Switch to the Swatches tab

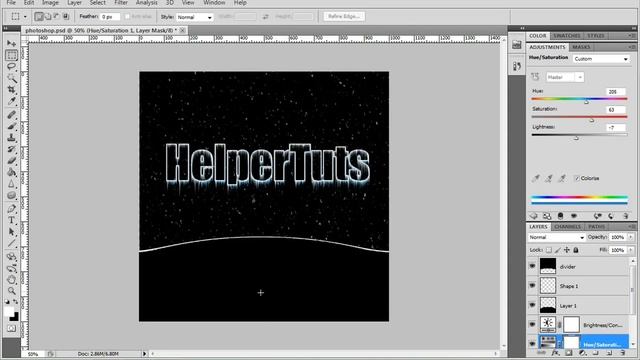click(567, 36)
